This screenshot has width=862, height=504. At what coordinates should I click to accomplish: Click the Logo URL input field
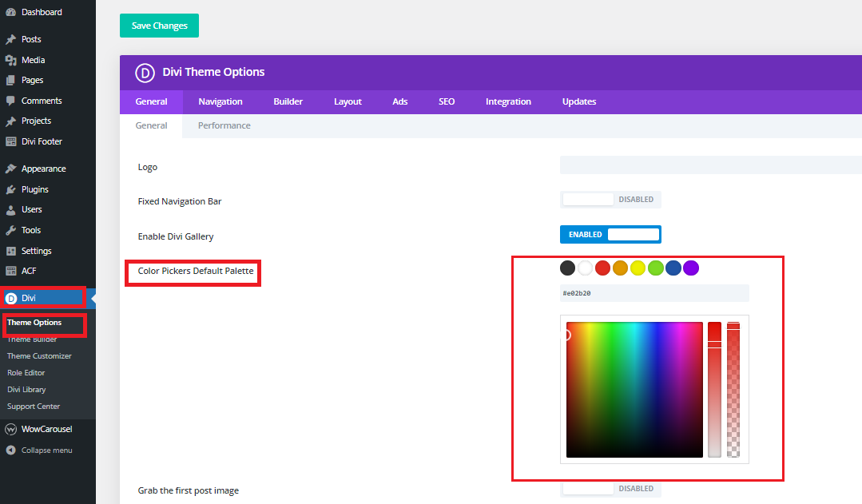tap(711, 165)
